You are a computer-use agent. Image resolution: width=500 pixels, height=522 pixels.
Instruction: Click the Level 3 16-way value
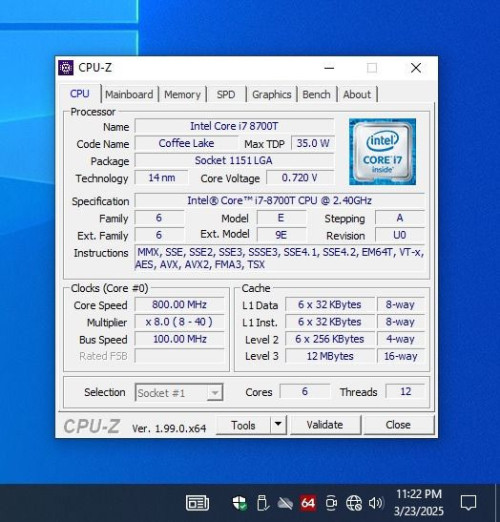click(x=400, y=356)
